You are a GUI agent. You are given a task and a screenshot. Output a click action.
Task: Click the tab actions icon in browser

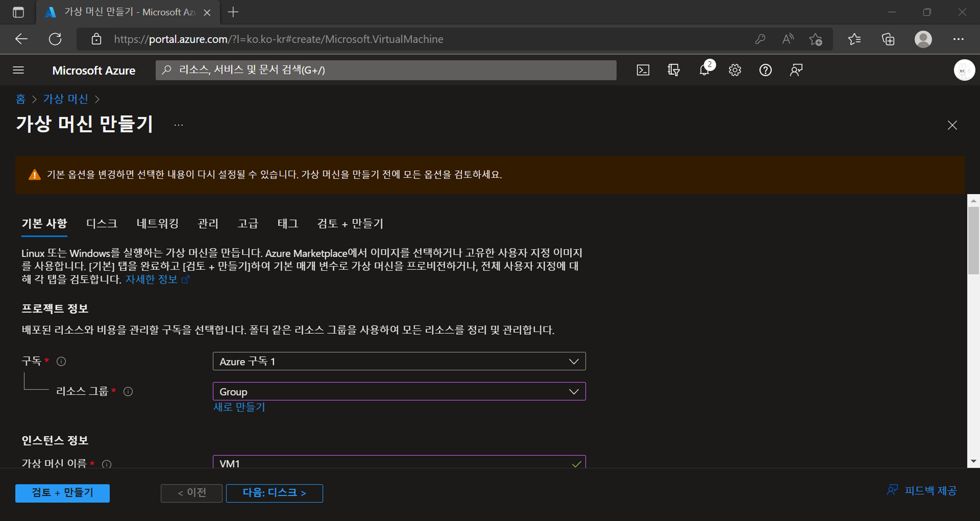(18, 12)
